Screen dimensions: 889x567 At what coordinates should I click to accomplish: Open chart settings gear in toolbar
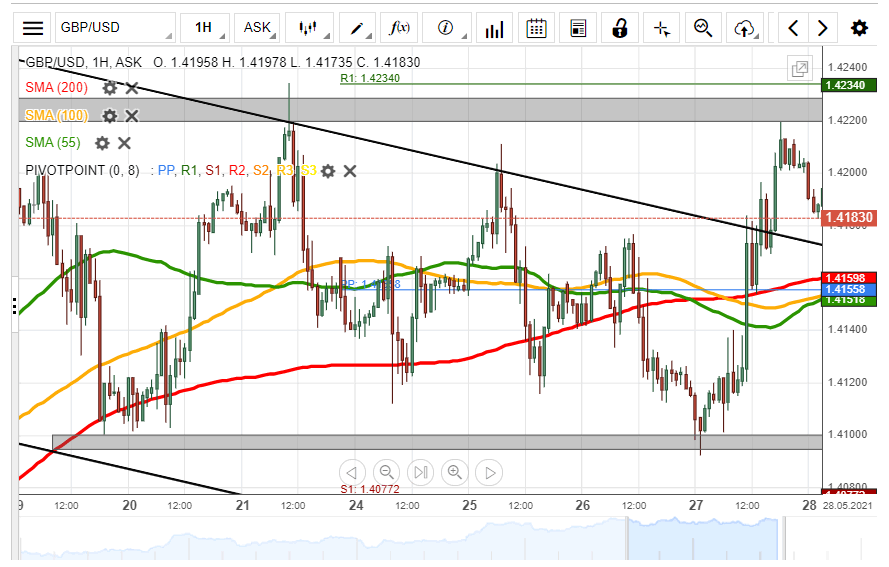tap(859, 28)
